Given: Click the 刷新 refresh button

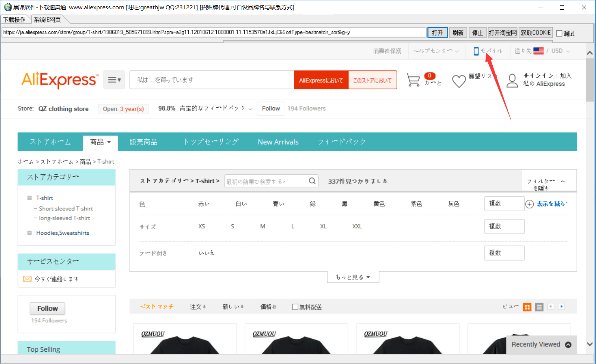Looking at the screenshot, I should click(458, 33).
